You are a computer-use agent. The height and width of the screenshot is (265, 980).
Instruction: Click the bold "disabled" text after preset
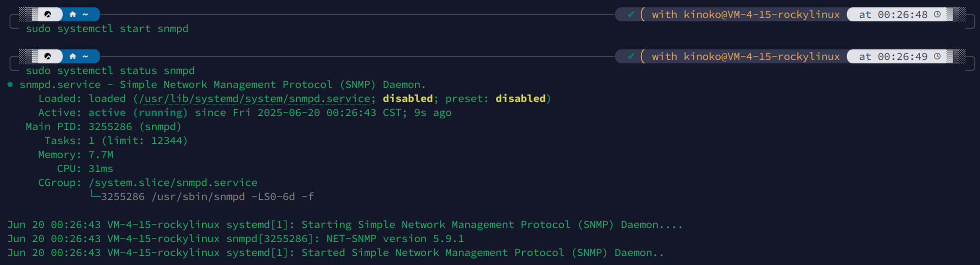[x=520, y=98]
